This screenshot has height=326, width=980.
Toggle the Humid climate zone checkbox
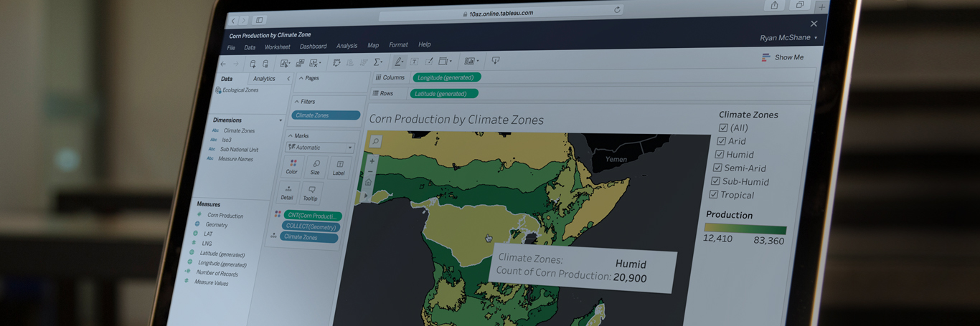(719, 154)
